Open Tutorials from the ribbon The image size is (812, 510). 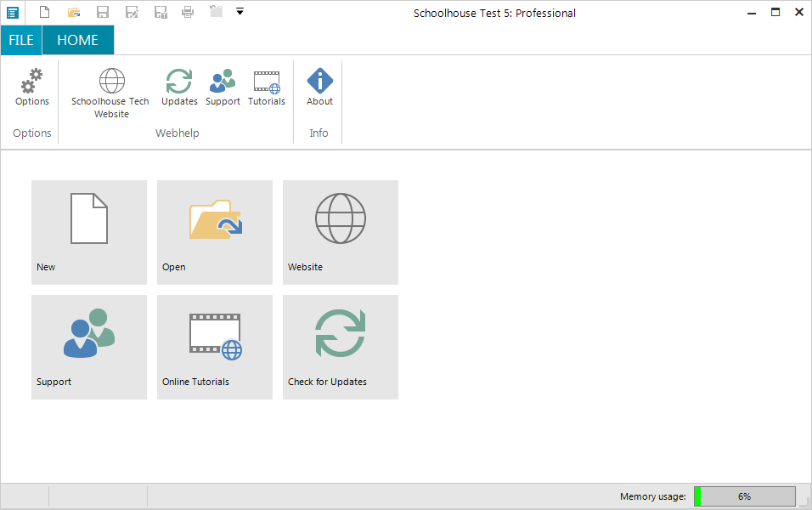(266, 87)
